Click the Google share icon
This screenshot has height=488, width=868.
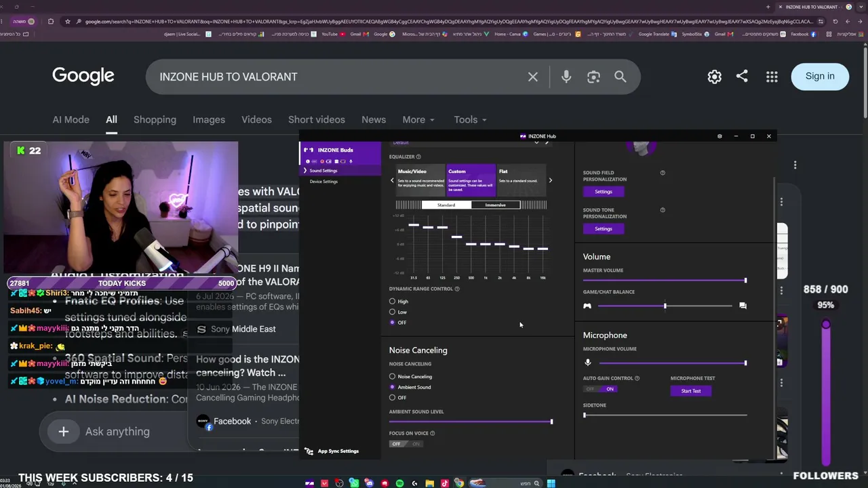pos(742,76)
